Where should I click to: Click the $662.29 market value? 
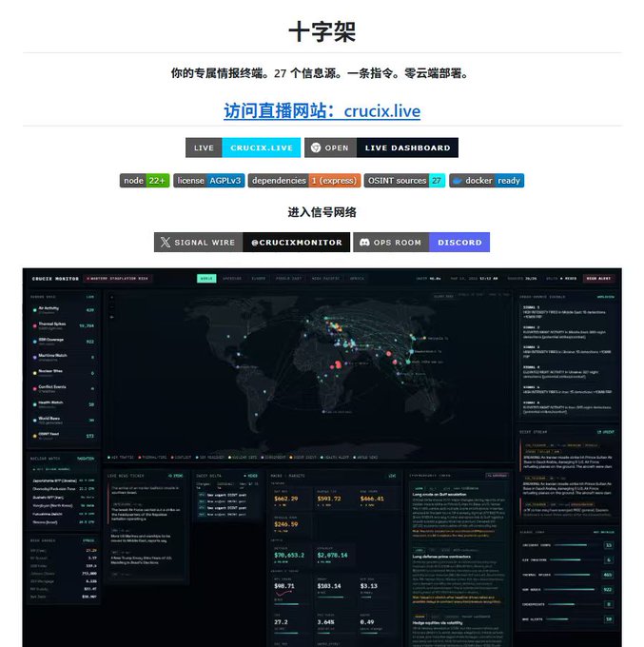pos(286,499)
